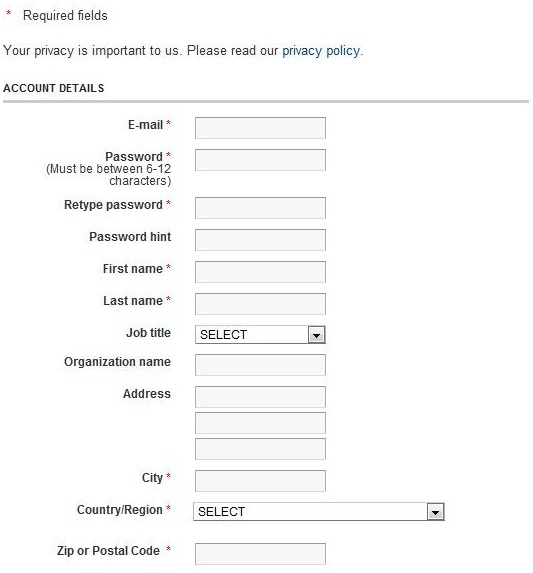Focus the Zip or Postal Code field

pos(260,554)
